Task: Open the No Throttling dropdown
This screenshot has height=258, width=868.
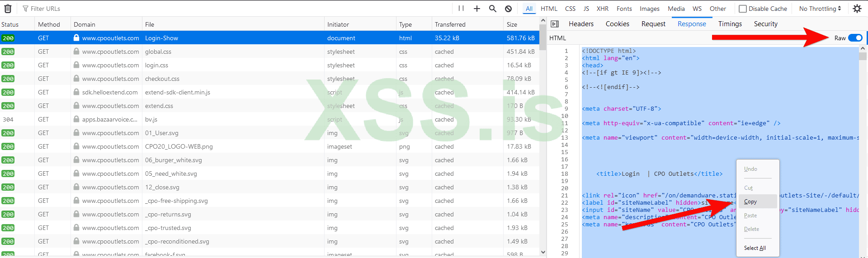Action: 820,9
